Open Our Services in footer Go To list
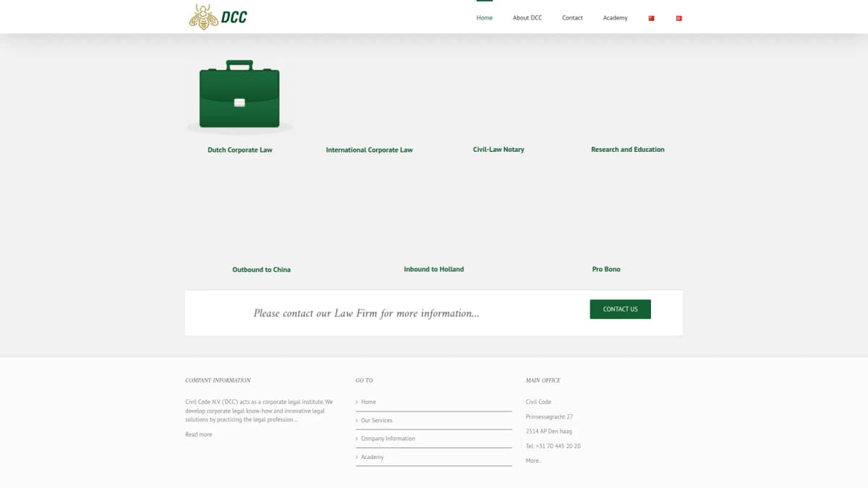868x488 pixels. click(376, 421)
